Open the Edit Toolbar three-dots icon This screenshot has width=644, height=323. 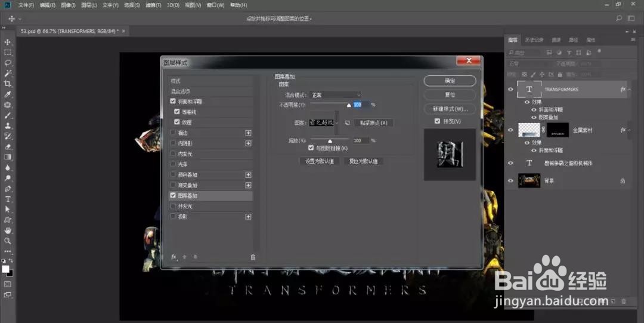click(7, 251)
